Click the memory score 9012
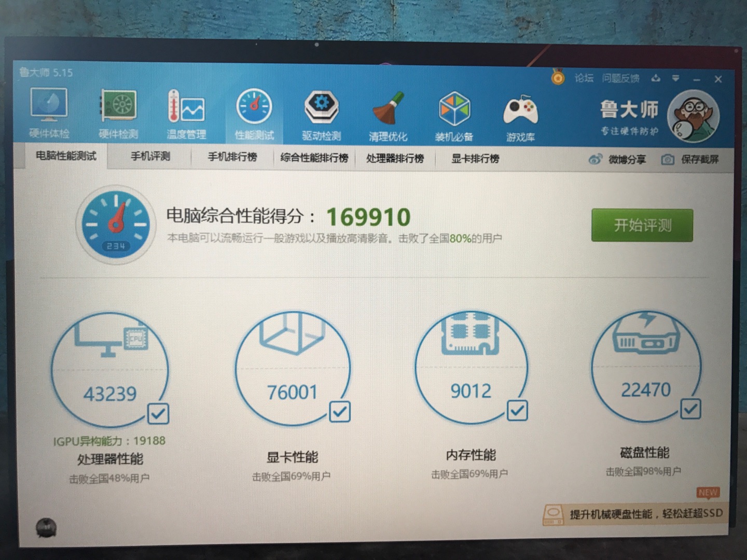Screen dimensions: 747x560 tap(471, 391)
